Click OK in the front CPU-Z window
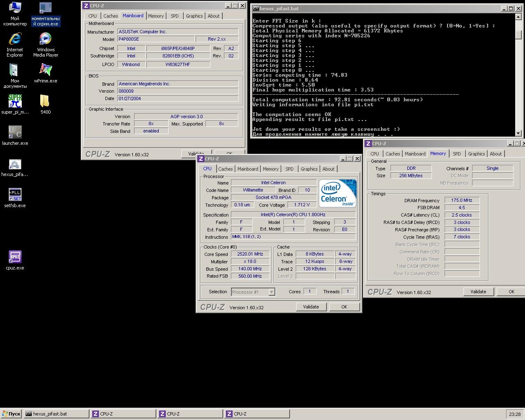Viewport: 525px width, 420px height. pyautogui.click(x=344, y=307)
